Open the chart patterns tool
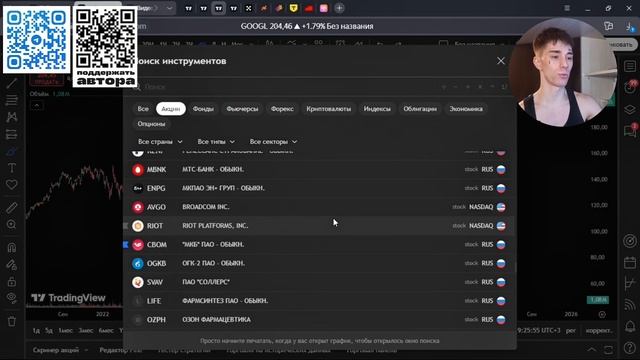640x360 pixels. 11,117
